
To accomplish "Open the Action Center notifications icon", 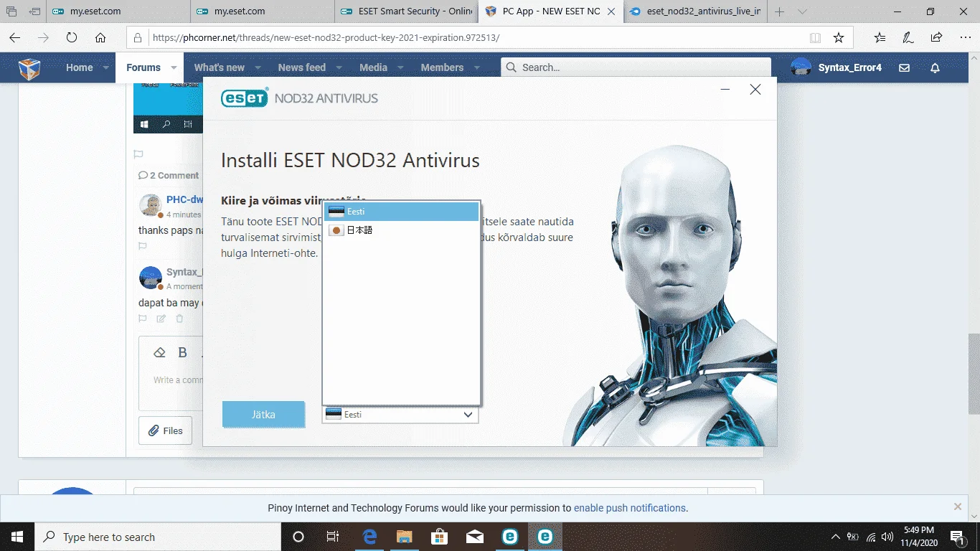I will pyautogui.click(x=958, y=537).
